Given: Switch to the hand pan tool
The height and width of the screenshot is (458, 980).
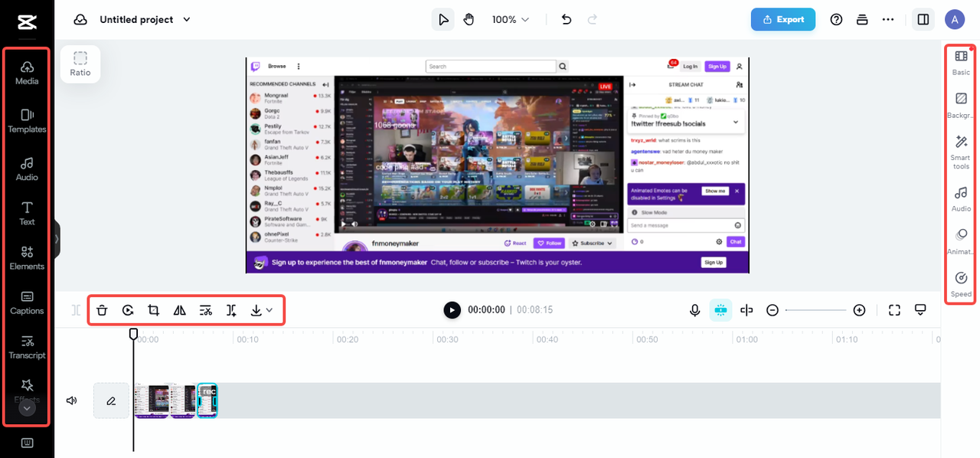Looking at the screenshot, I should [x=469, y=19].
